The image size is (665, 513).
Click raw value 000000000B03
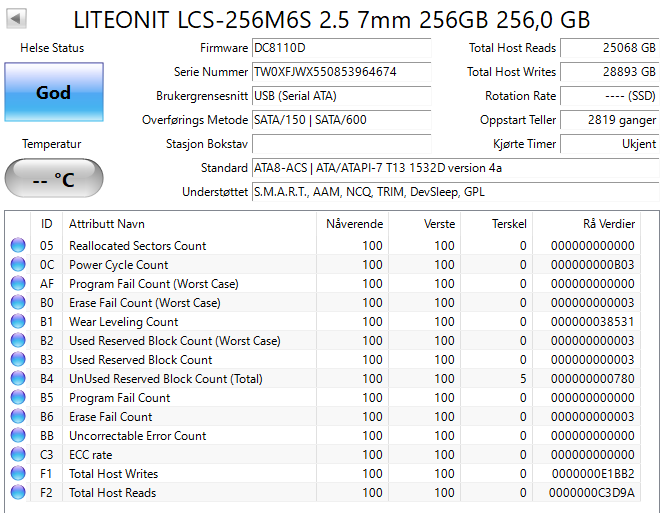(592, 265)
